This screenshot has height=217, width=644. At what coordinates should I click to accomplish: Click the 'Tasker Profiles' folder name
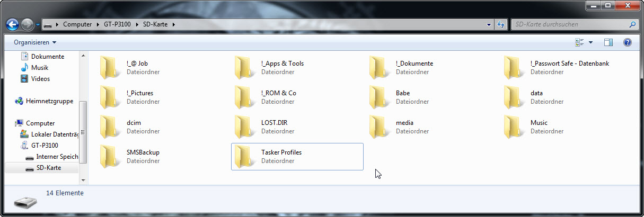[x=281, y=152]
